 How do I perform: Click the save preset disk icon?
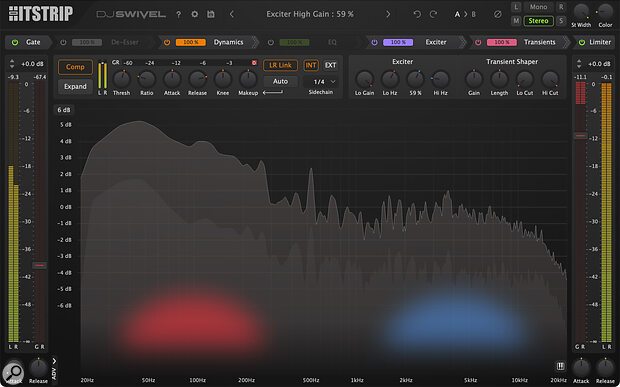(x=211, y=14)
